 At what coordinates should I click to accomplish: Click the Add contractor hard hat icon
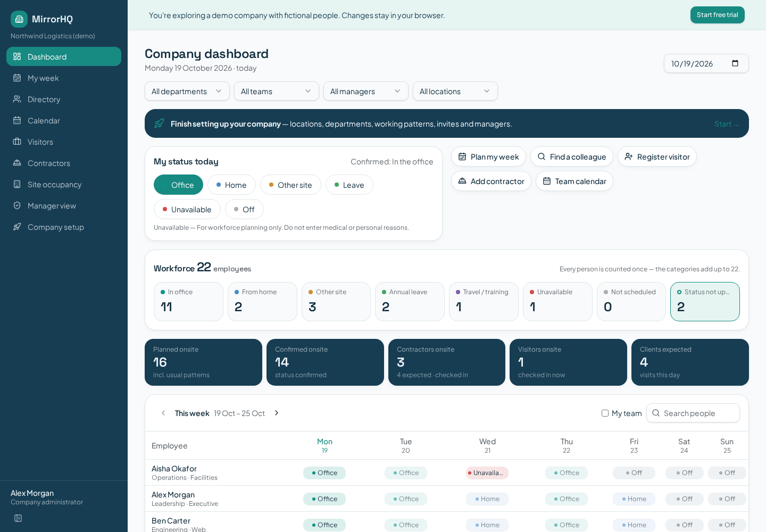[462, 181]
